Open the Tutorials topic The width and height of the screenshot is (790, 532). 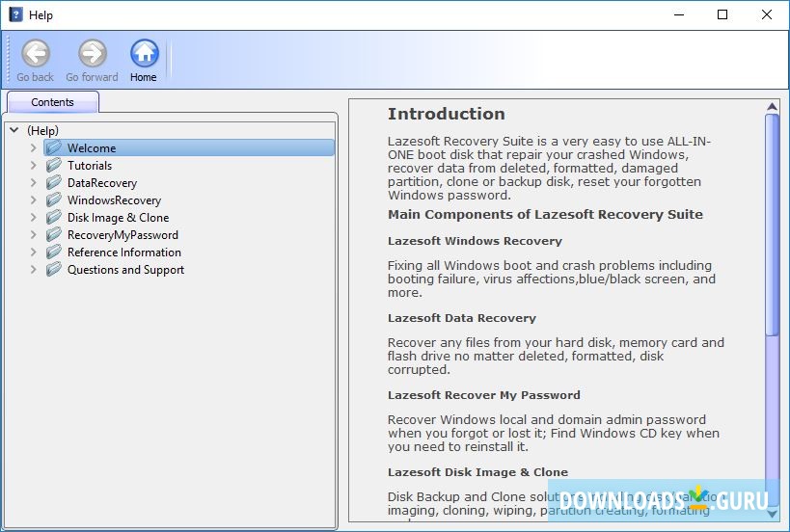pos(90,166)
